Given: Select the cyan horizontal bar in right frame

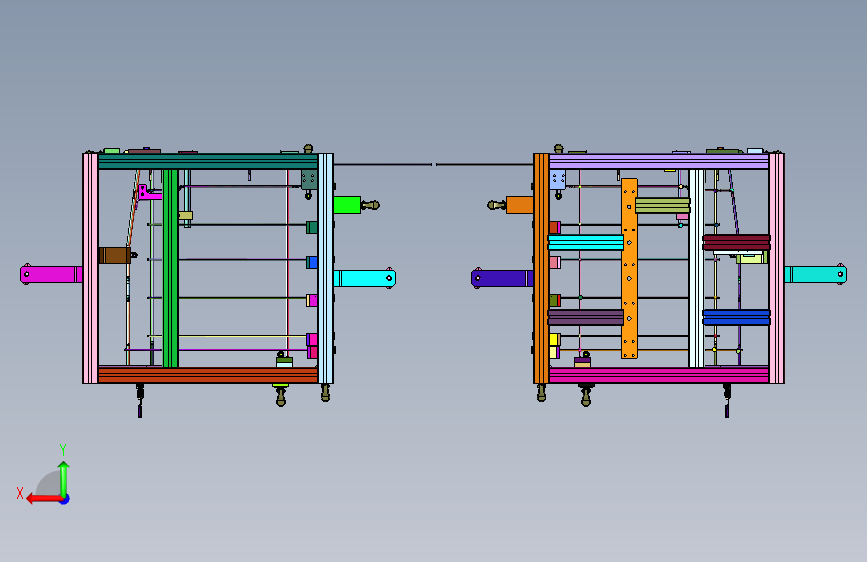Looking at the screenshot, I should 586,242.
